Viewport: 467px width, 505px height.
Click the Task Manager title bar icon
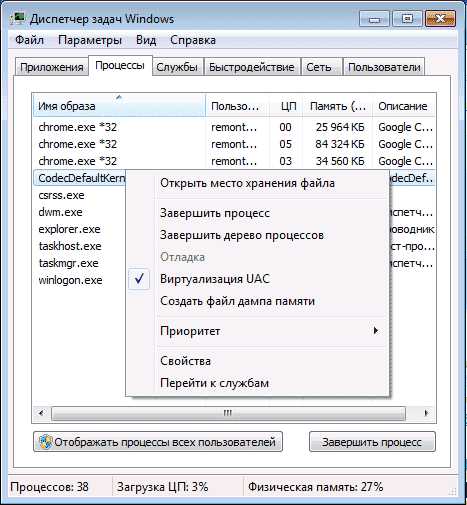click(17, 19)
